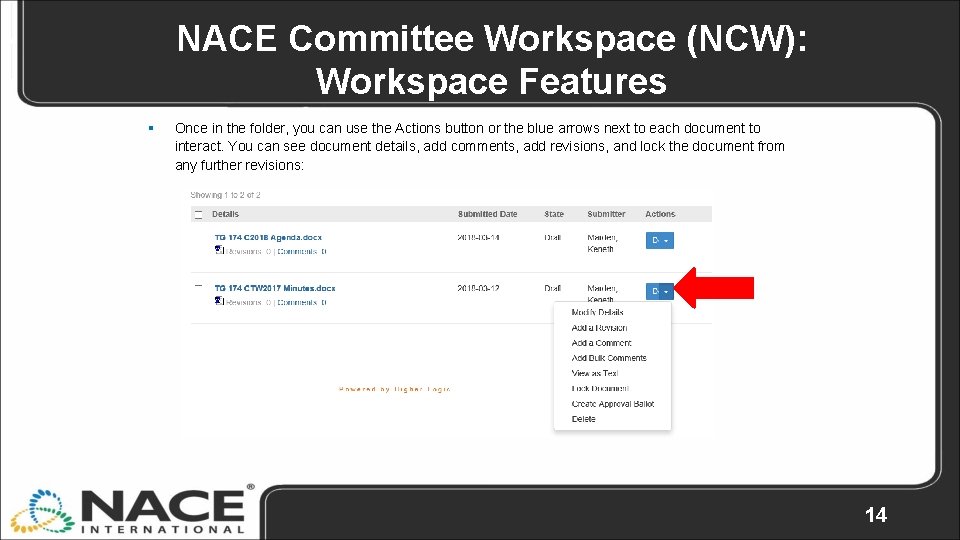Click Draft state in the Minutes.docx row
This screenshot has width=960, height=540.
coord(552,288)
